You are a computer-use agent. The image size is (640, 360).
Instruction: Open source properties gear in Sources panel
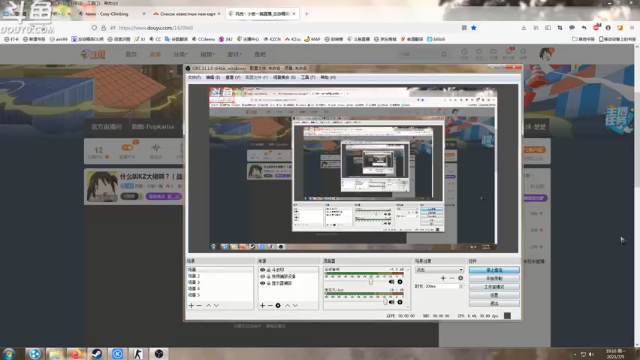[278, 305]
